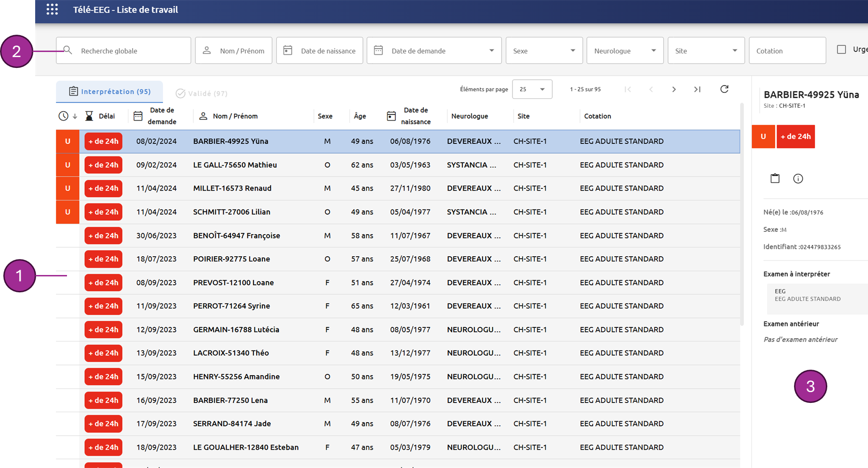The image size is (868, 468).
Task: Click calendar icon in Date de naissance filter
Action: pyautogui.click(x=288, y=50)
